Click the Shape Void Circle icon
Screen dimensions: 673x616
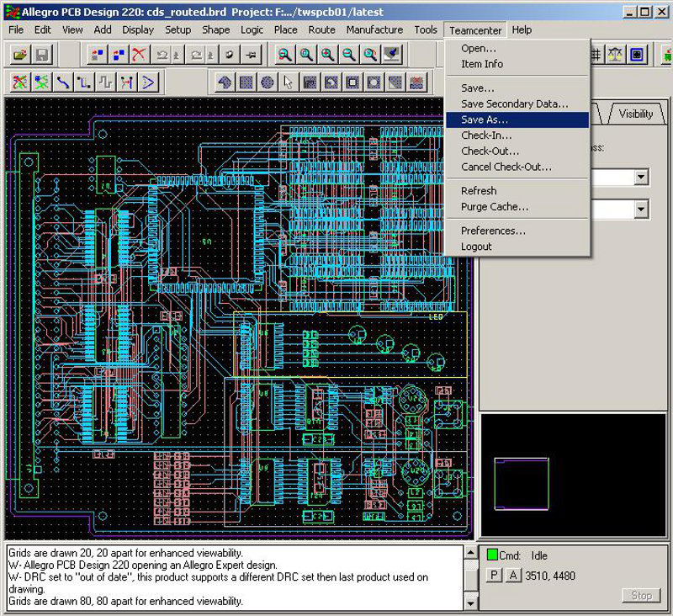pyautogui.click(x=374, y=82)
